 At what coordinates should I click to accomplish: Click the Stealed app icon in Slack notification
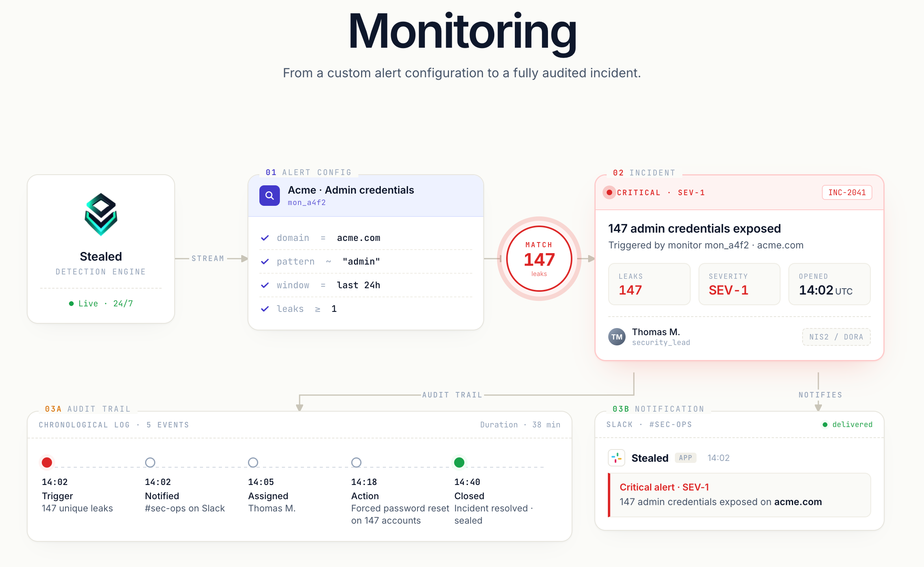click(617, 457)
